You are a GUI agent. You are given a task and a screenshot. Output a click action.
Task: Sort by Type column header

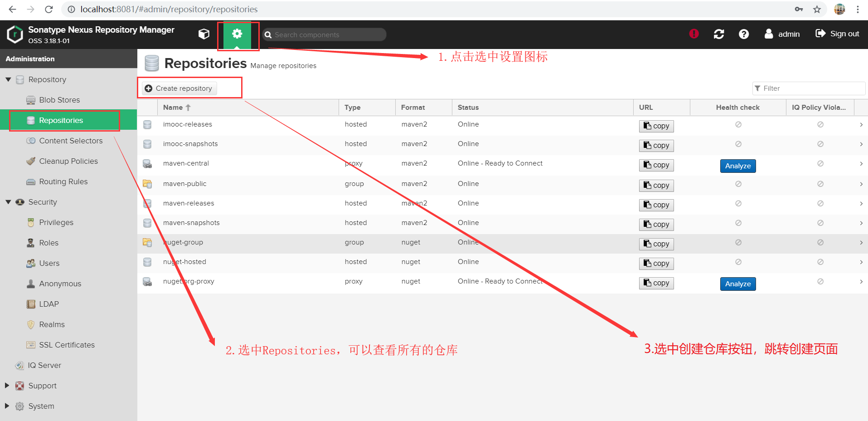(367, 108)
